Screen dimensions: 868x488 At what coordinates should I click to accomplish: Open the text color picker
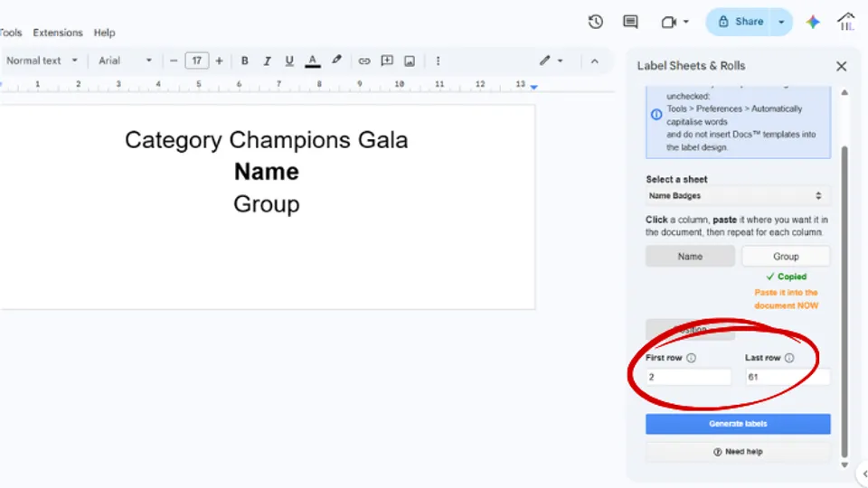(x=313, y=61)
